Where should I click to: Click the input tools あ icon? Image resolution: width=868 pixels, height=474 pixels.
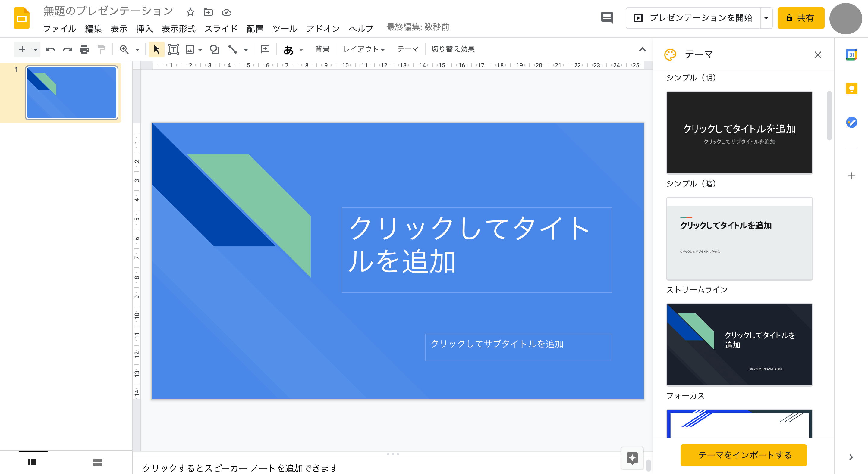pyautogui.click(x=288, y=50)
